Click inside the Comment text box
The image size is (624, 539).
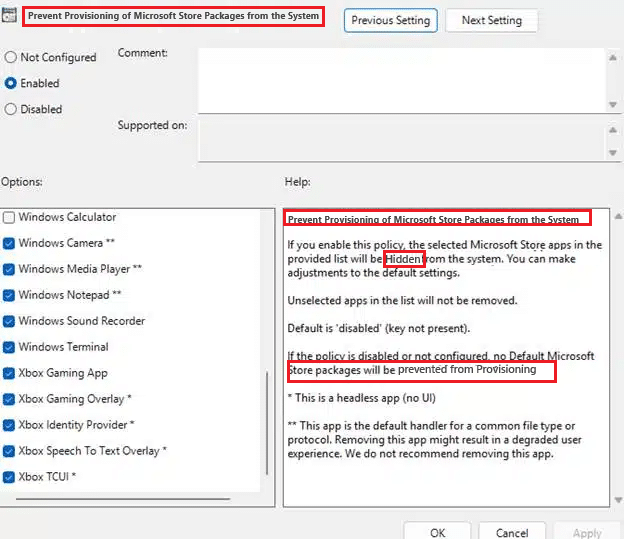pyautogui.click(x=401, y=81)
